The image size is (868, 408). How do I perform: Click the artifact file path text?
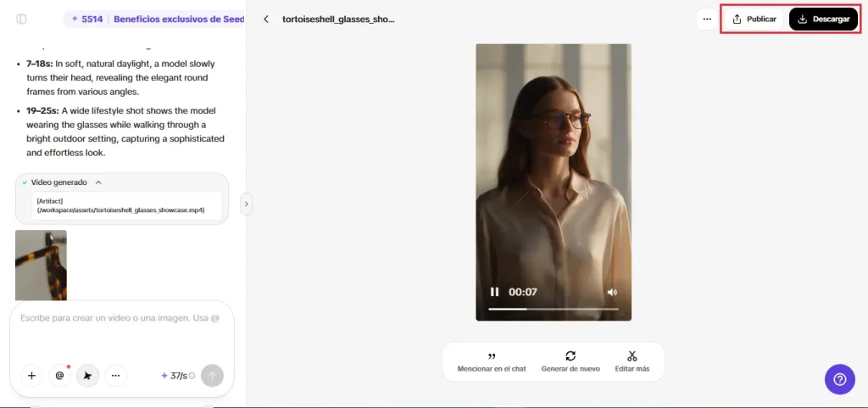coord(120,205)
